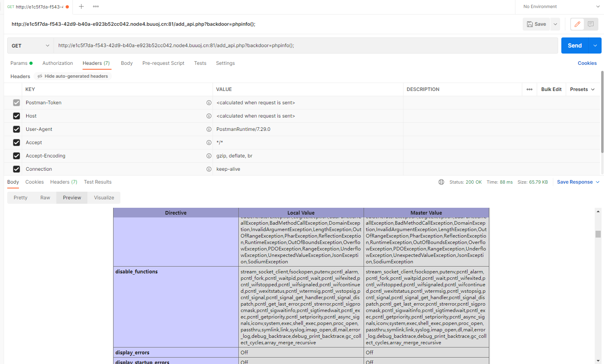Click the response preview scrollbar thumb
Viewport: 604px width, 364px height.
tap(598, 234)
